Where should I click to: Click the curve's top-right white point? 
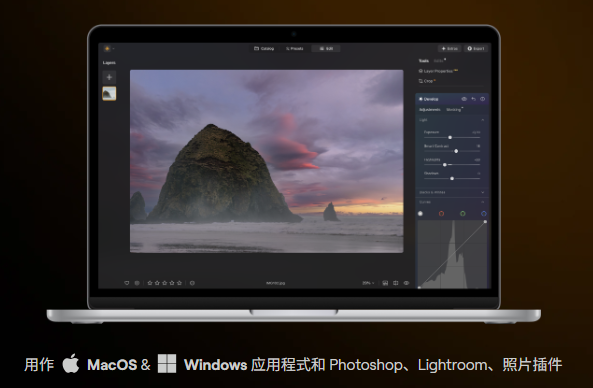point(485,222)
